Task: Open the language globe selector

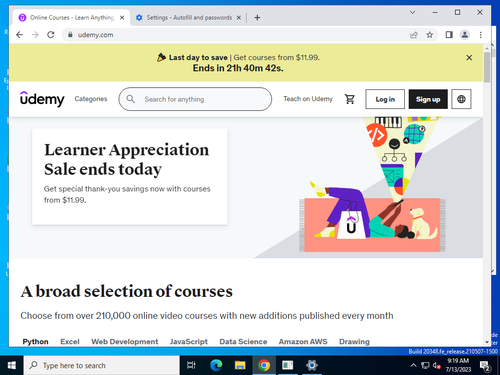Action: (x=461, y=99)
